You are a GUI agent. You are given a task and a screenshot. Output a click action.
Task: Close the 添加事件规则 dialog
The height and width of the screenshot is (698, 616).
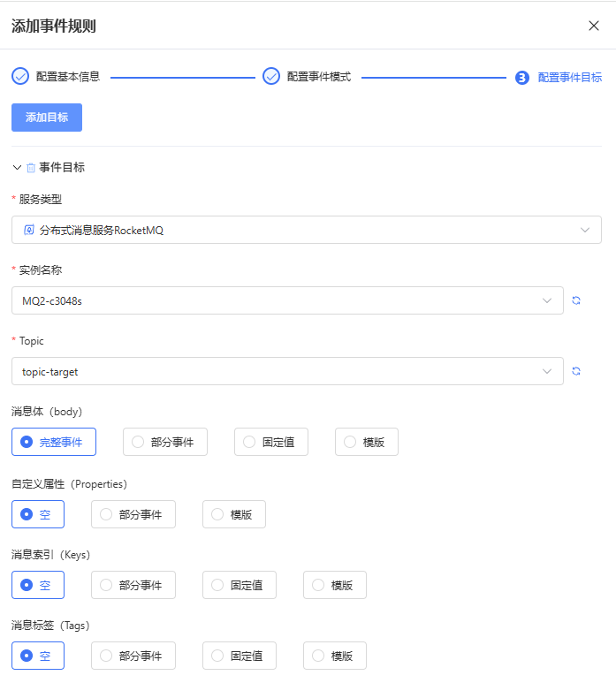pyautogui.click(x=593, y=26)
